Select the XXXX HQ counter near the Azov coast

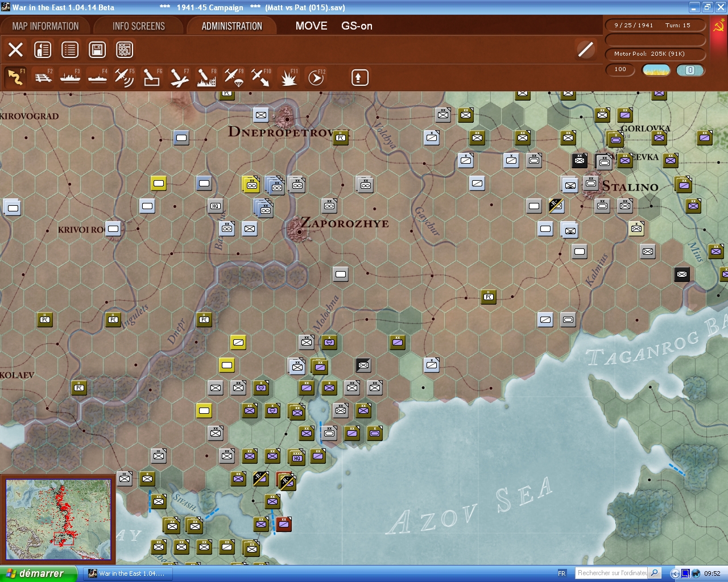coord(296,456)
